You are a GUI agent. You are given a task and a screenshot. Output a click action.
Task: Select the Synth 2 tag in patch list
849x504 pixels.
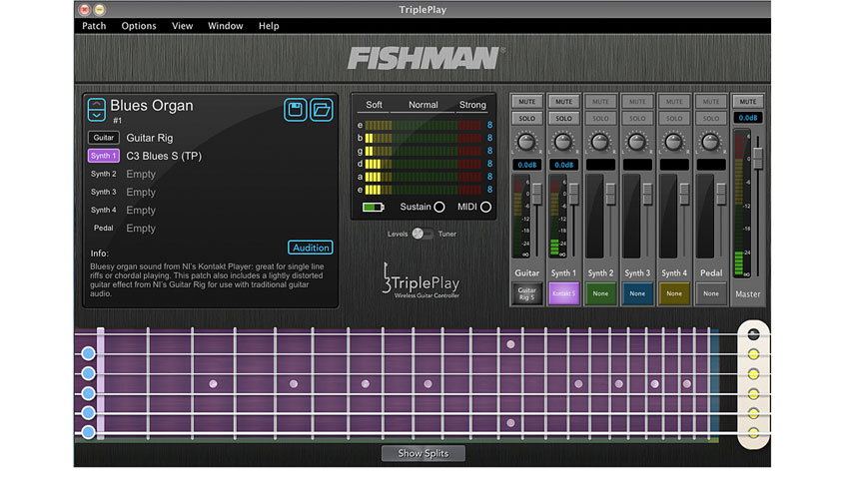pyautogui.click(x=104, y=174)
